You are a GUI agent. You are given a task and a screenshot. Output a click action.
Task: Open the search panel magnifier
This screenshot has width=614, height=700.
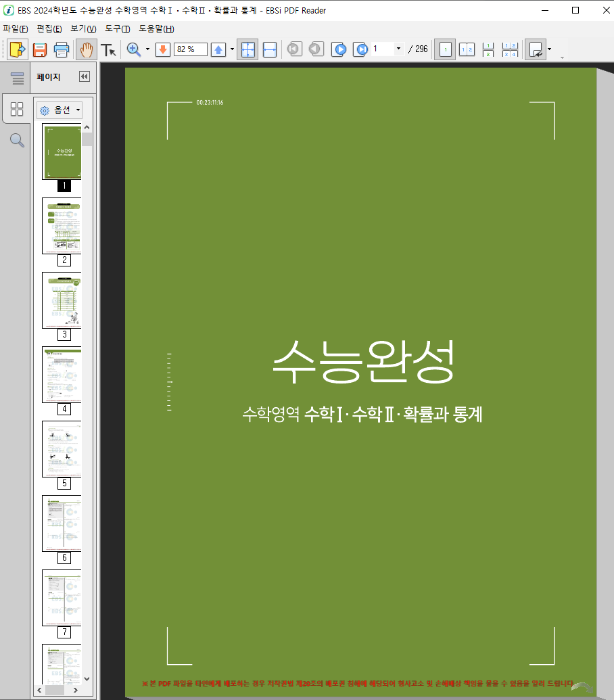click(x=17, y=140)
